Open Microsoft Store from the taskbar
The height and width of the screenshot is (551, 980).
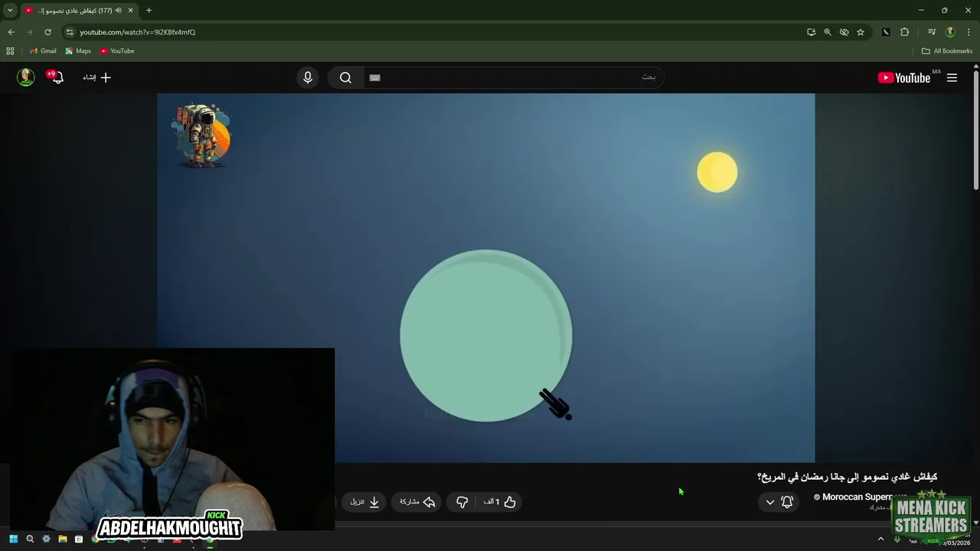coord(78,540)
